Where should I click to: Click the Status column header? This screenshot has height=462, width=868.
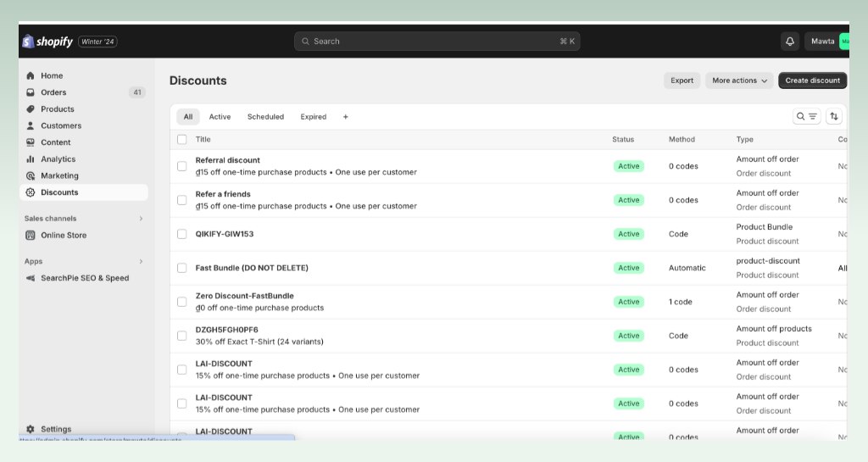click(623, 139)
